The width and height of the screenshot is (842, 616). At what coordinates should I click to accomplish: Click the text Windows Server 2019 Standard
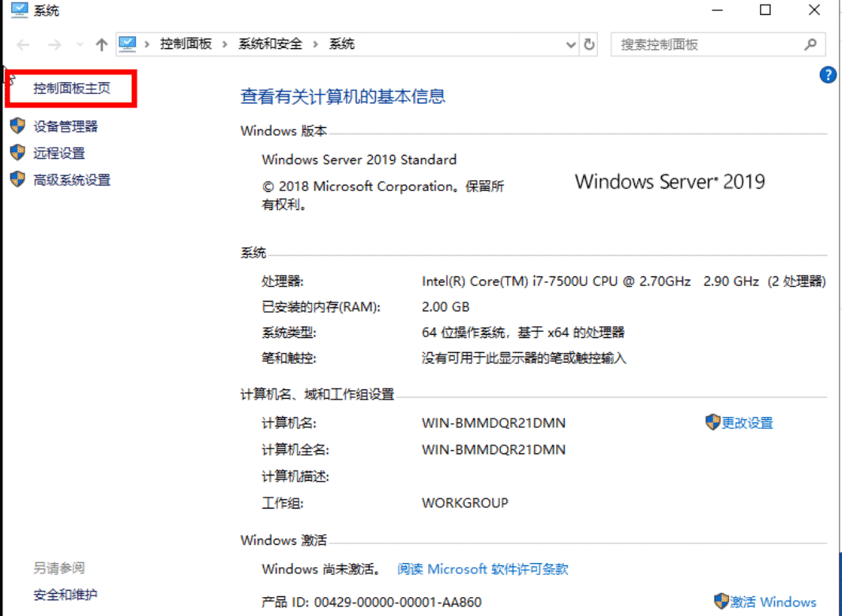(359, 160)
